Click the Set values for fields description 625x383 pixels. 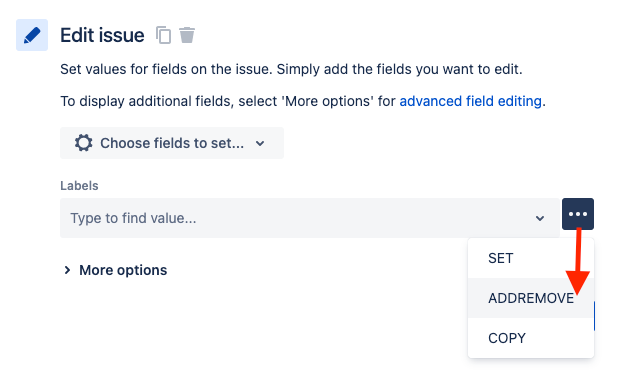point(291,69)
